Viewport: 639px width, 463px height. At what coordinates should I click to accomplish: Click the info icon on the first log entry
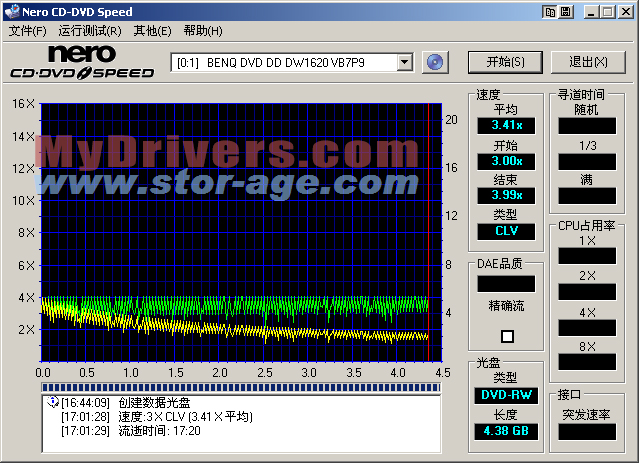tap(51, 402)
